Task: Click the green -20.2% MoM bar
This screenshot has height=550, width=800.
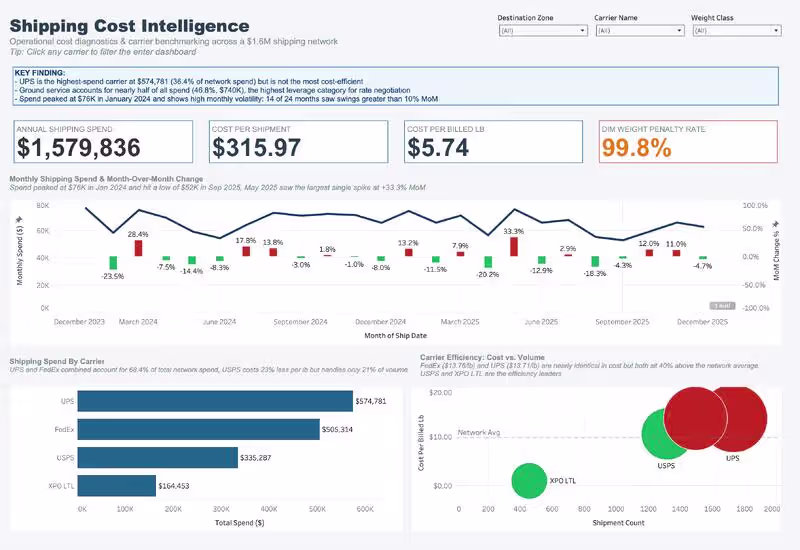Action: click(x=488, y=262)
